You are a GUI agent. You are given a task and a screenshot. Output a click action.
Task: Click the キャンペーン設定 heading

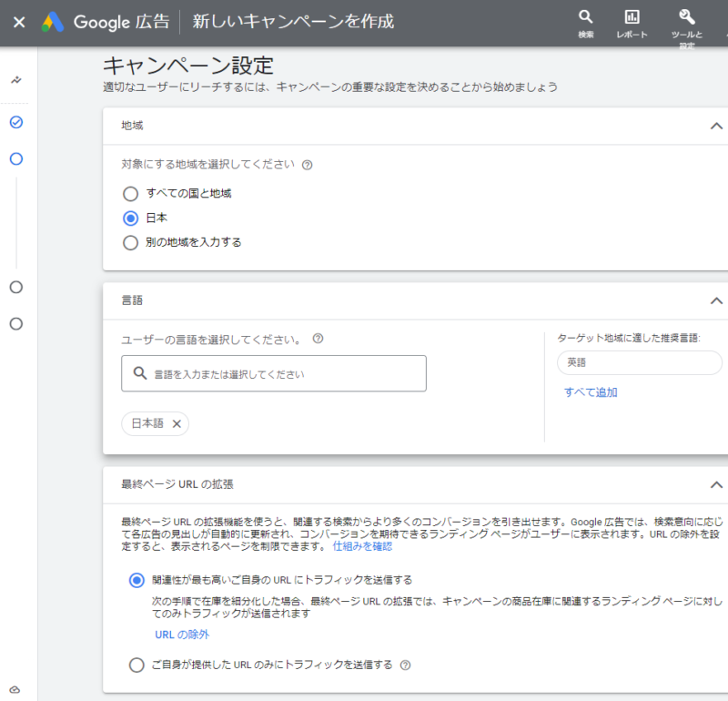pyautogui.click(x=188, y=66)
